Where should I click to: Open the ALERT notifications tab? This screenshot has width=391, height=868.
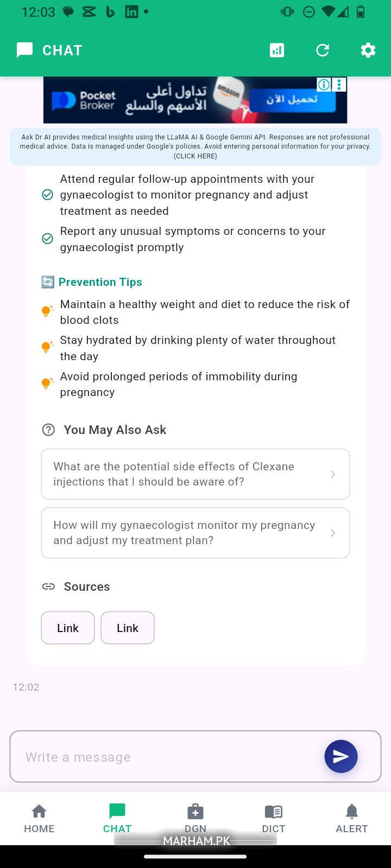[352, 819]
